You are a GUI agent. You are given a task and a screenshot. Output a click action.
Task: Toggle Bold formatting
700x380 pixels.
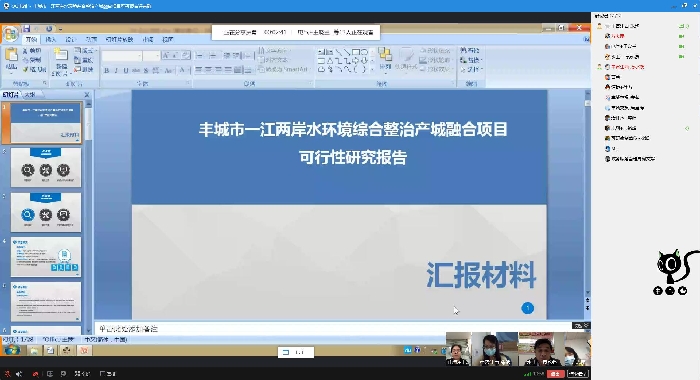tap(106, 70)
